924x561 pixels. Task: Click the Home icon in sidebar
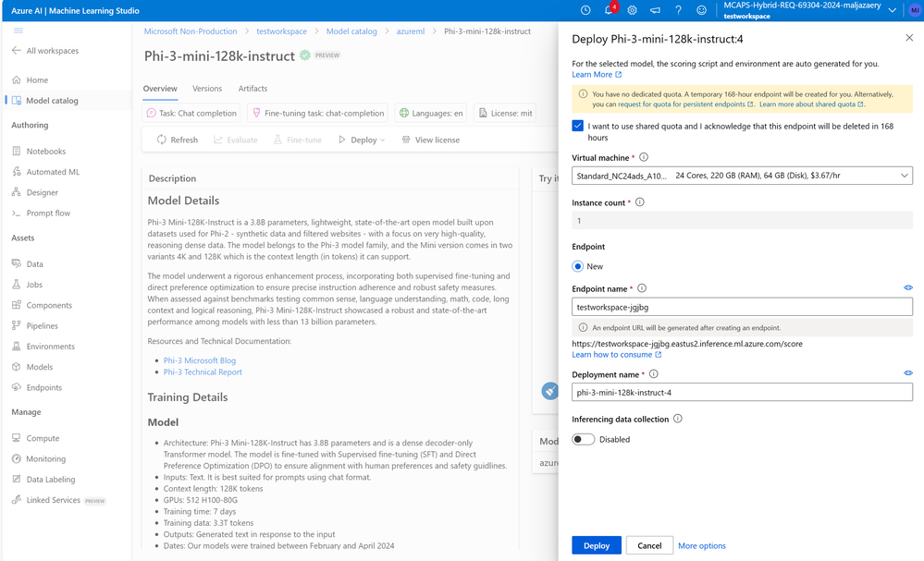(x=17, y=79)
